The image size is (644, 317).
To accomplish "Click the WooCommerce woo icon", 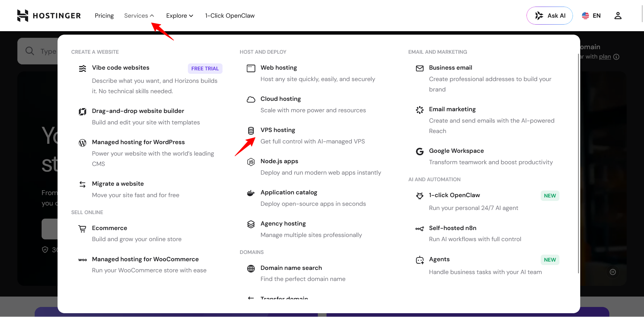I will pyautogui.click(x=82, y=260).
